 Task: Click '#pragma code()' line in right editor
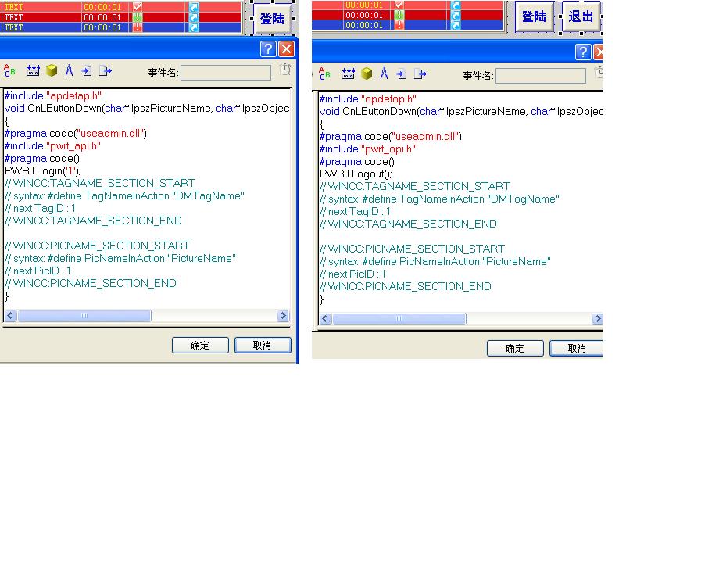(356, 161)
